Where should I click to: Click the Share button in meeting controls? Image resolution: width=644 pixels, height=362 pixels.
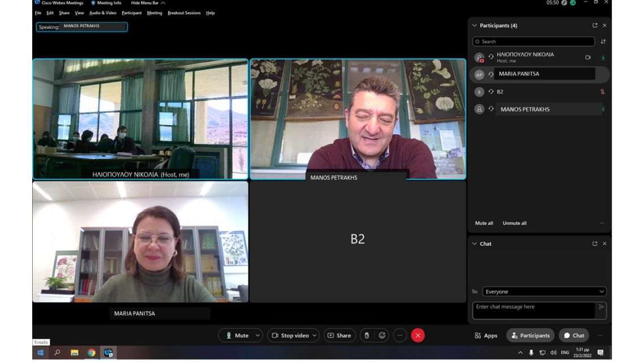[x=339, y=335]
